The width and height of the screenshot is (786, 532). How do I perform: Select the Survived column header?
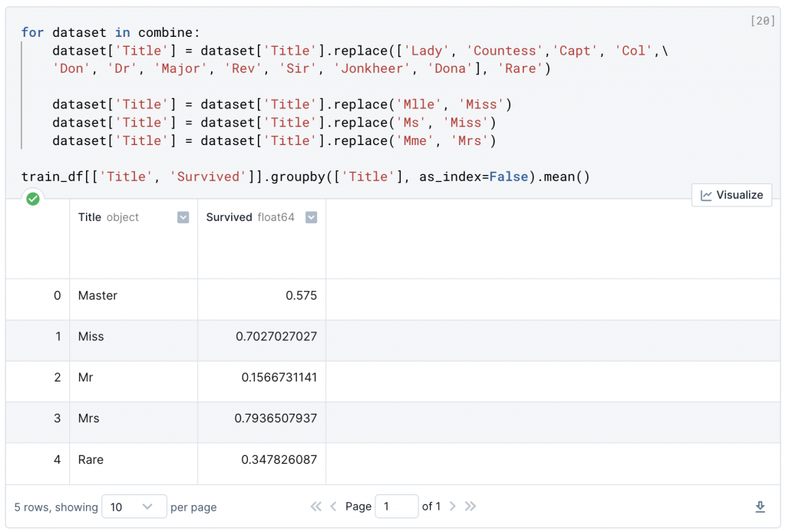pos(229,217)
